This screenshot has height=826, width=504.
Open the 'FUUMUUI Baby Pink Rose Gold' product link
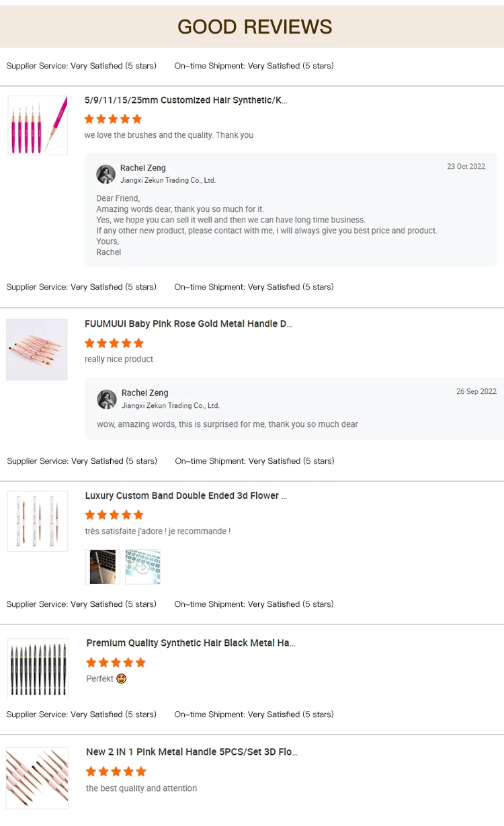tap(188, 324)
